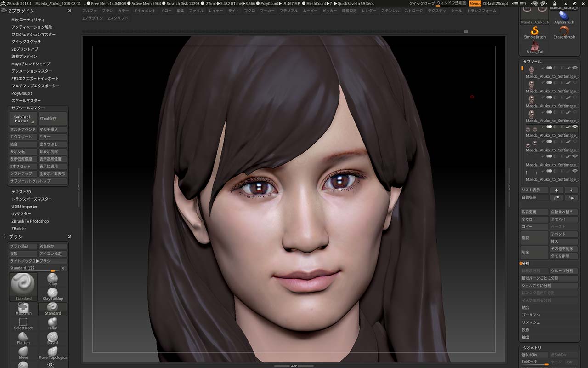Image resolution: width=588 pixels, height=368 pixels.
Task: Expand トランスポーズマスター section
Action: [32, 199]
